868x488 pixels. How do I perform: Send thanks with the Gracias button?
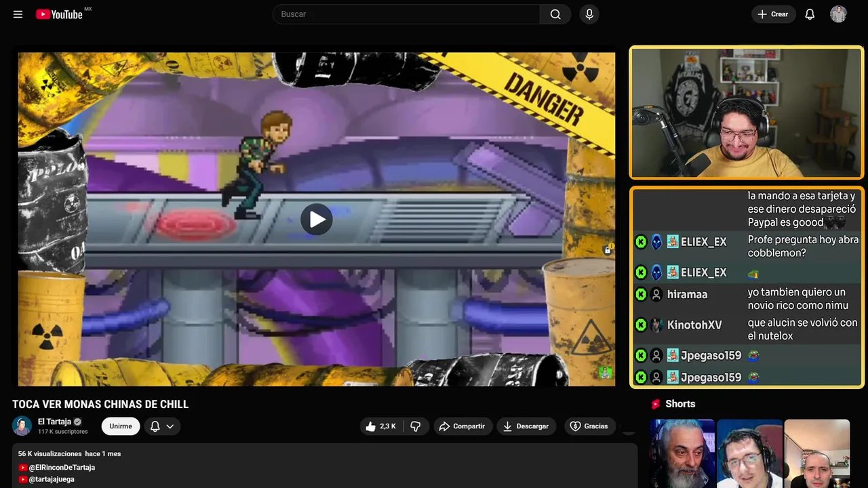pyautogui.click(x=589, y=426)
